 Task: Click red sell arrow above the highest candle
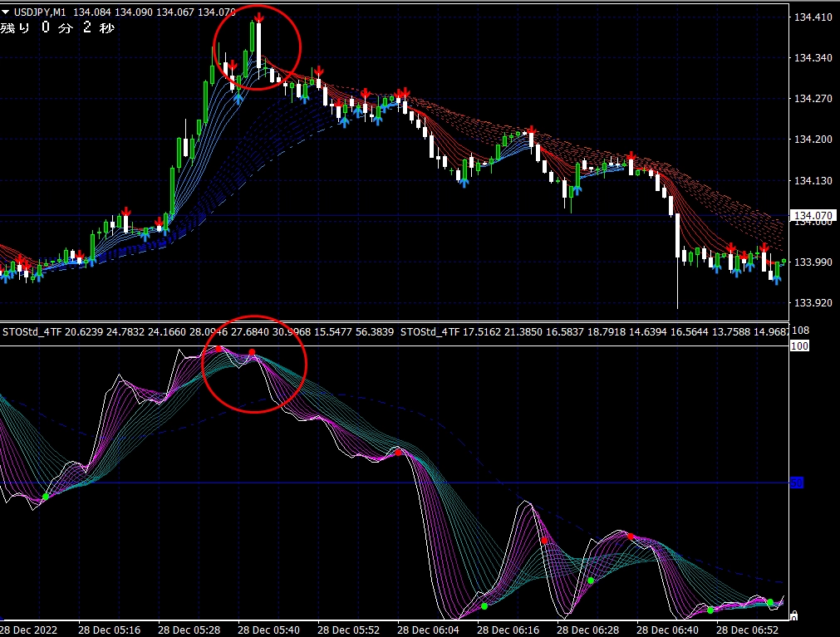point(259,17)
